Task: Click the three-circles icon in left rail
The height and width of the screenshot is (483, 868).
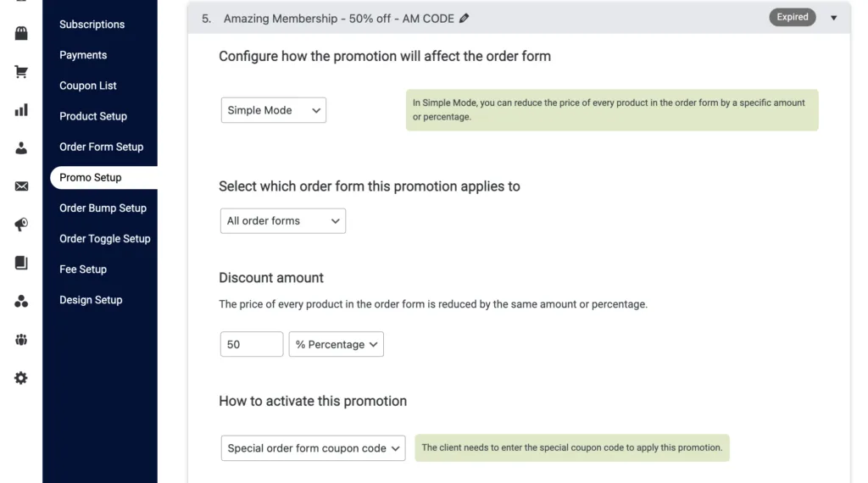Action: click(21, 302)
